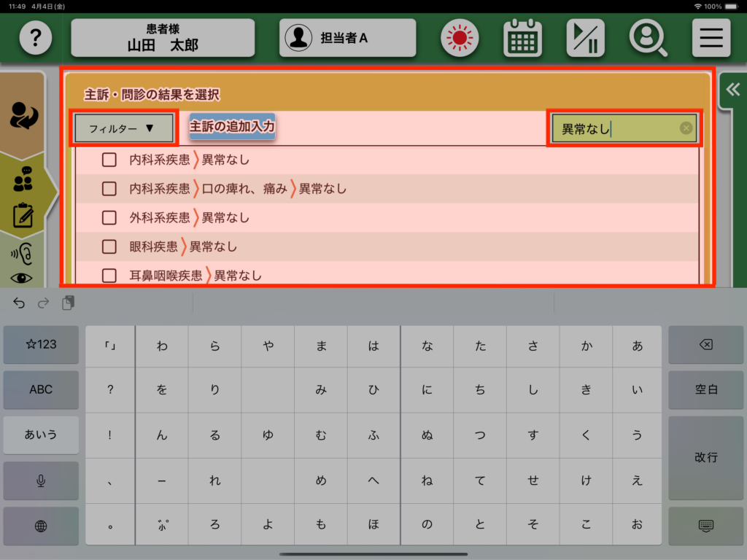Open the 担当者A staff selector
This screenshot has height=560, width=747.
pyautogui.click(x=347, y=38)
